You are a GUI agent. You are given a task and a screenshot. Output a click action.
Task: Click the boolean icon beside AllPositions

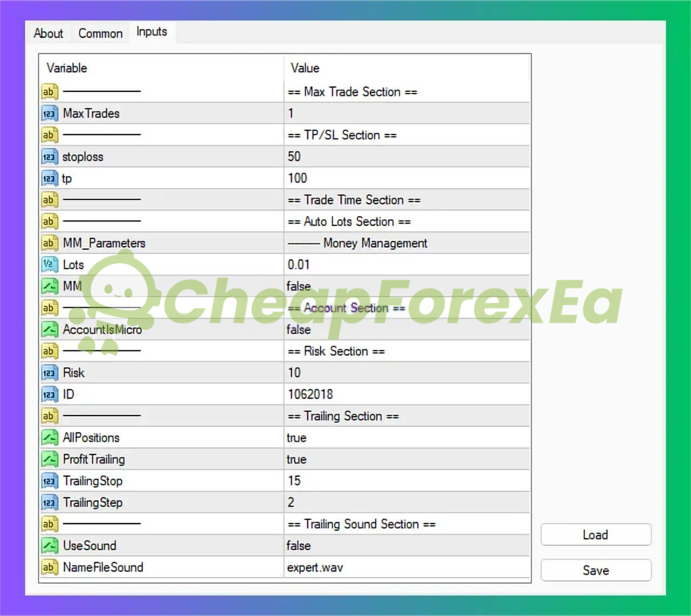[49, 437]
